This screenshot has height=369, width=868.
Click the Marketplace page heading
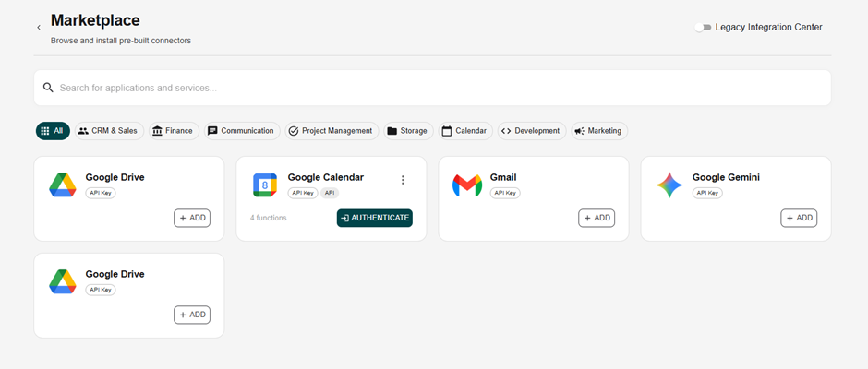coord(95,20)
